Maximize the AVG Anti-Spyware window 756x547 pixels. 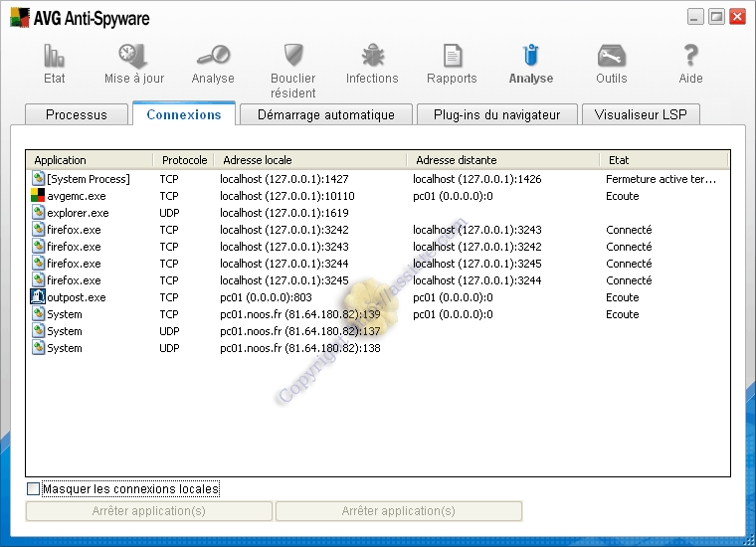pos(716,17)
